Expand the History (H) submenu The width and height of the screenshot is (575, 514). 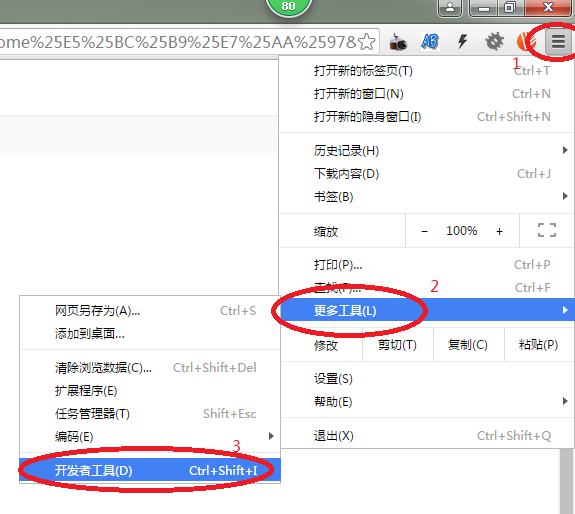427,151
